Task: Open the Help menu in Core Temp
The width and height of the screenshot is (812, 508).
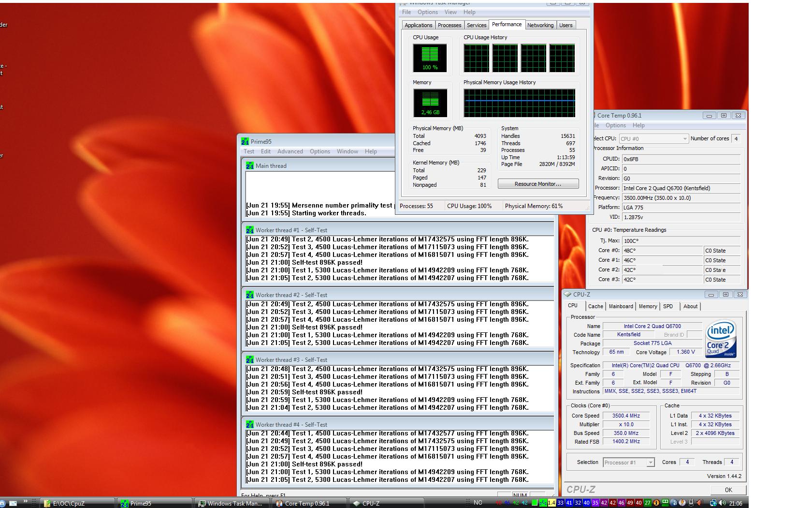Action: [638, 125]
